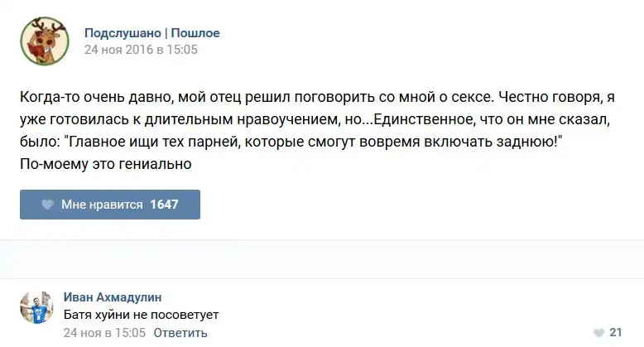
Task: Click the word "Подслушано" in the group title
Action: tap(122, 33)
